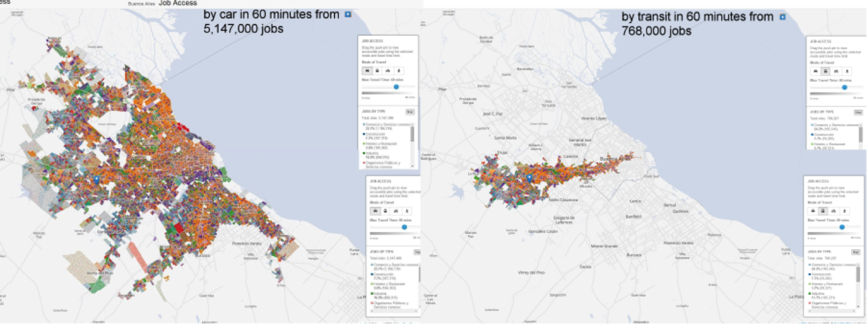Click the blue push-pin on the transit map
Viewport: 868px width, 325px height.
[529, 179]
